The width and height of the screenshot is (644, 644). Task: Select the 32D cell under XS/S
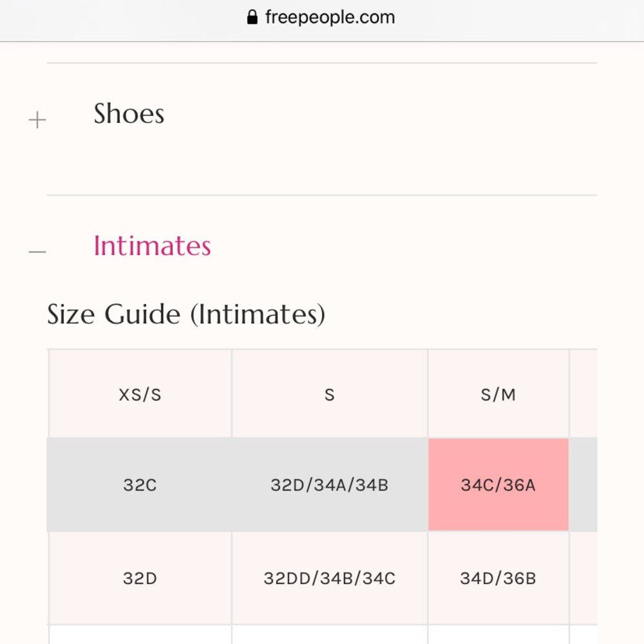coord(140,578)
